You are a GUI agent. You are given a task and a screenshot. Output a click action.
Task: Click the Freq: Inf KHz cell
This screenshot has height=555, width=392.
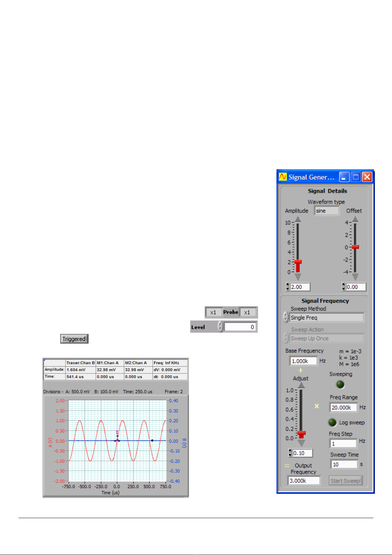click(170, 363)
